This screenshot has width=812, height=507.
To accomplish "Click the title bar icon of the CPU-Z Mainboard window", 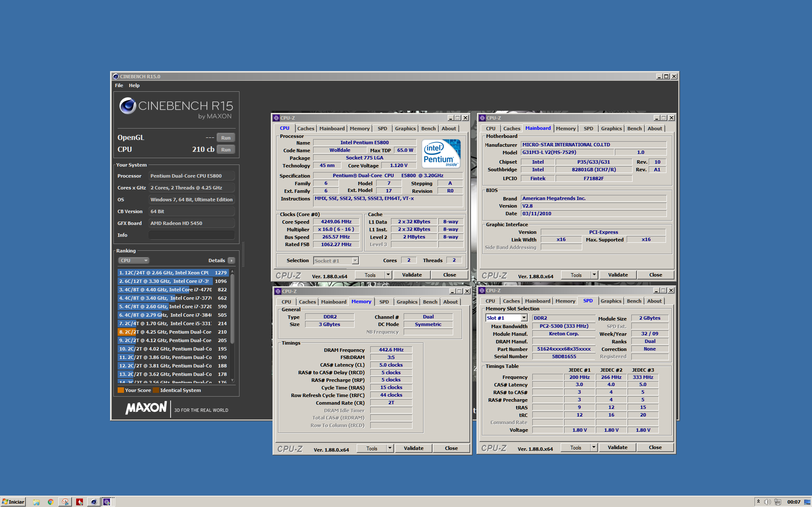I will point(482,118).
